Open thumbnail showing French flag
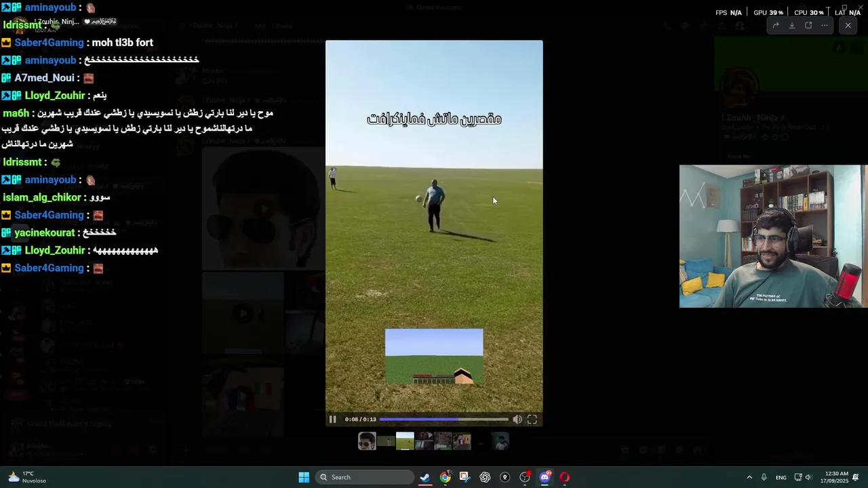The image size is (868, 488). point(462,441)
